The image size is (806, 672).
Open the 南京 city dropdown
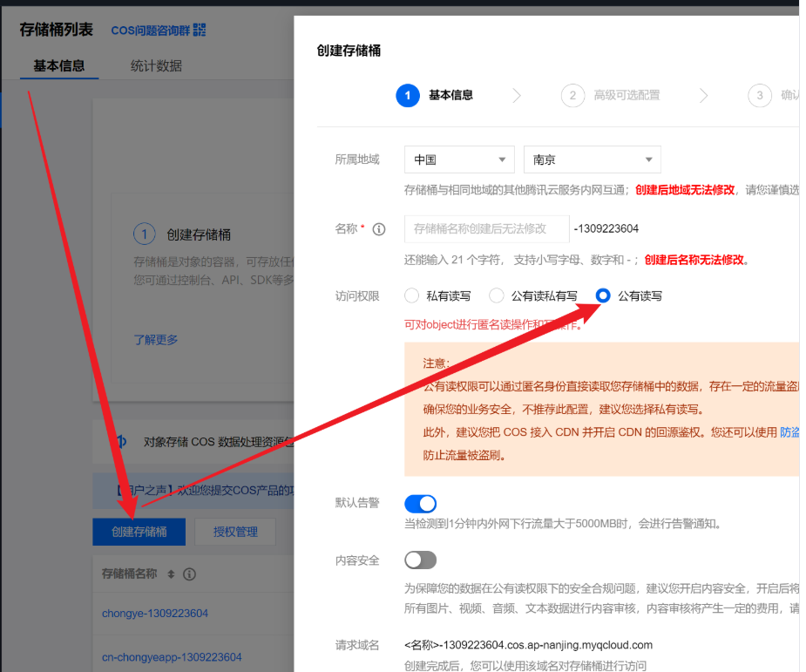click(593, 160)
